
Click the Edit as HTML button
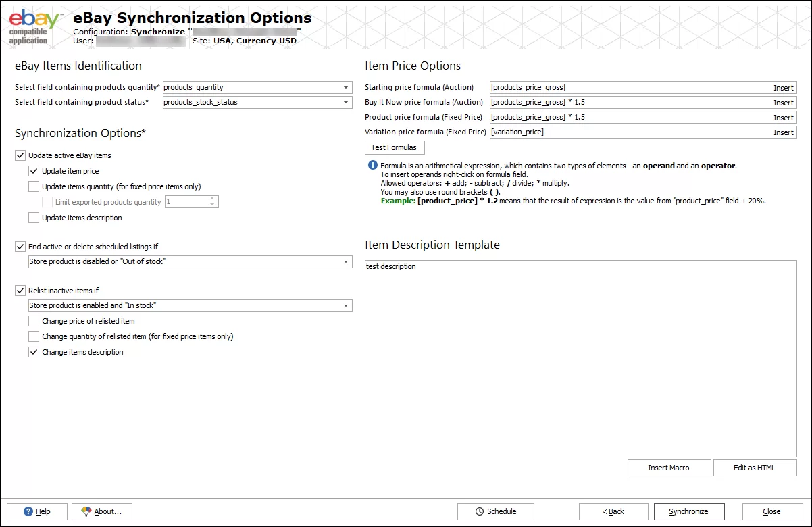pyautogui.click(x=755, y=468)
